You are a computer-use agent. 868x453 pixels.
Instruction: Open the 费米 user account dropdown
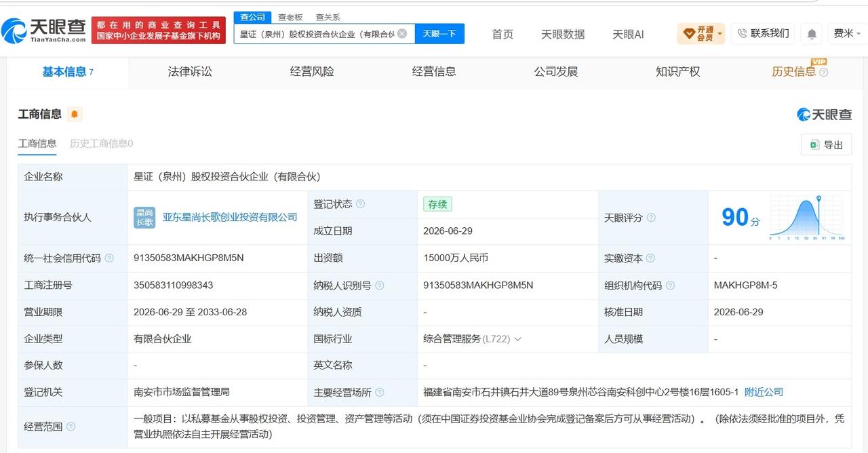(847, 33)
